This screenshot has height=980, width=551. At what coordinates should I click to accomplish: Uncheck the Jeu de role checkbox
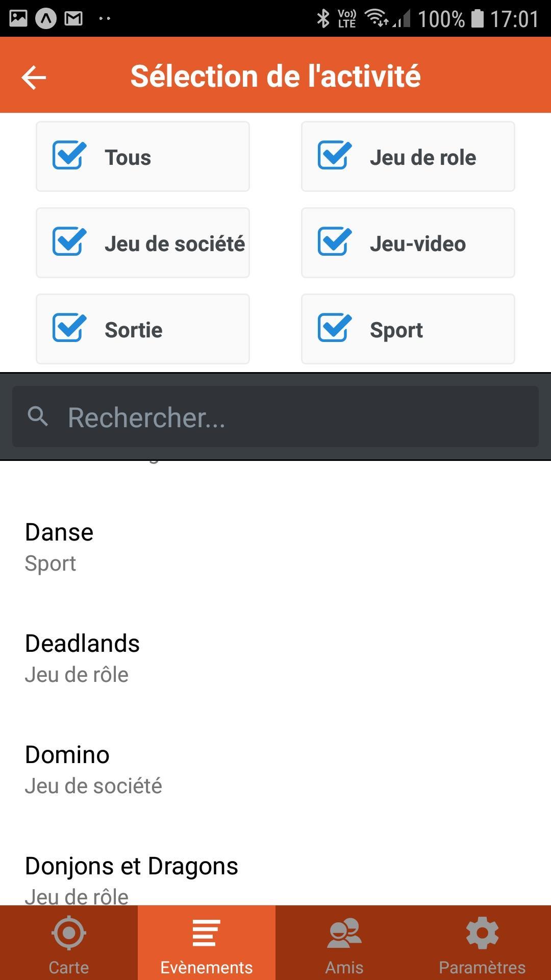(x=335, y=156)
